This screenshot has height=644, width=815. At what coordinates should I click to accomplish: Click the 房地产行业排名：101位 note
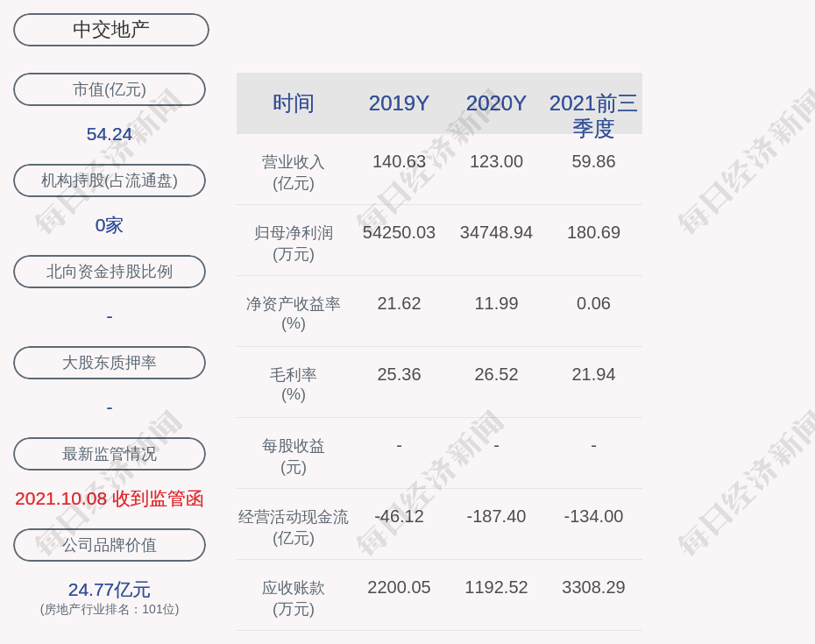point(110,609)
